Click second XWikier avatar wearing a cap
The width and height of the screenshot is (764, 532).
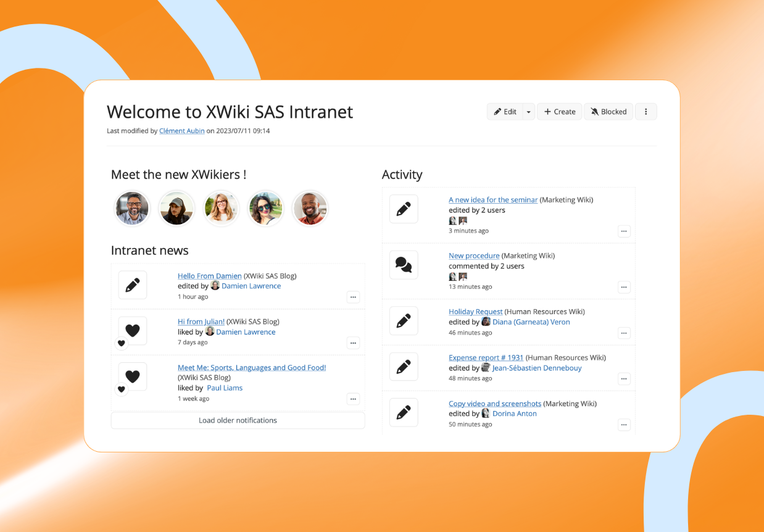[176, 208]
